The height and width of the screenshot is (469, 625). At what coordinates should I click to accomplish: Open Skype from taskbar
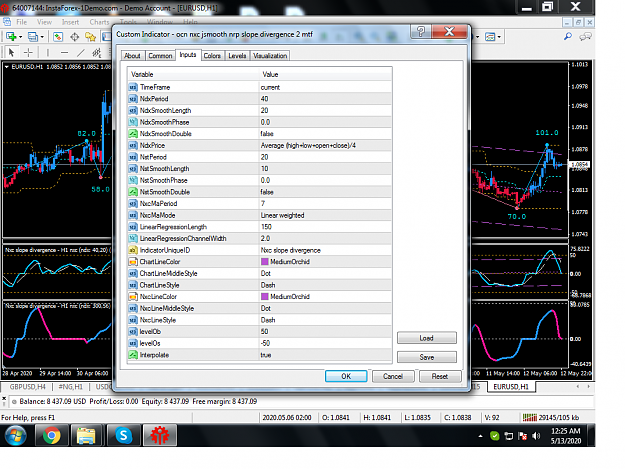pyautogui.click(x=124, y=435)
